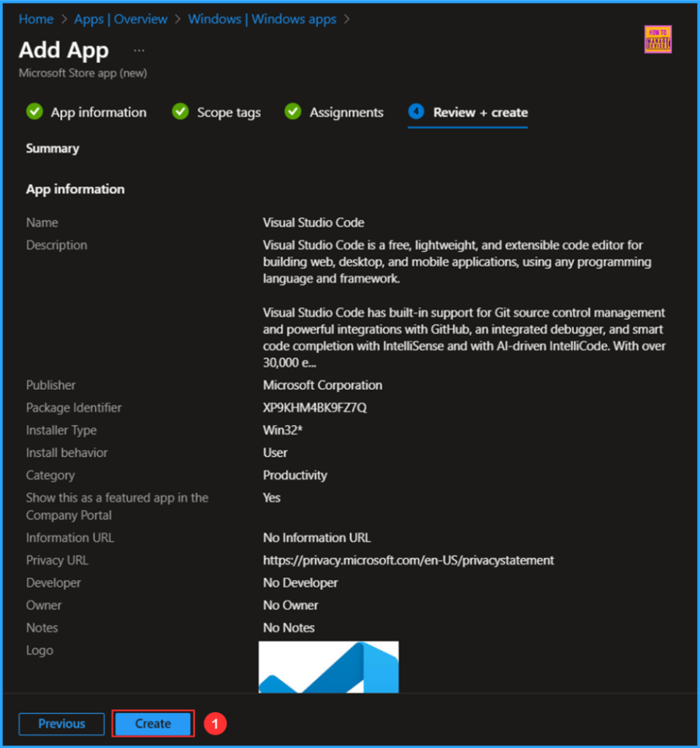700x748 pixels.
Task: Open the Assignments step
Action: (346, 112)
